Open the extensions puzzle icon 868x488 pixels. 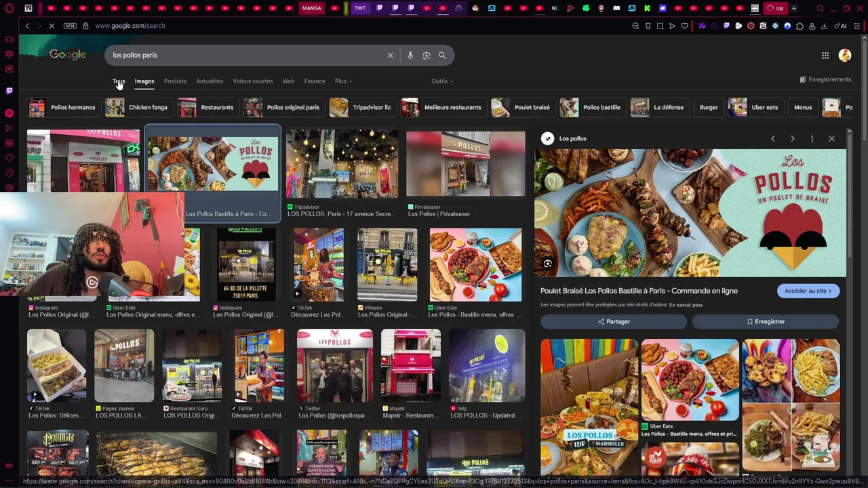800,26
